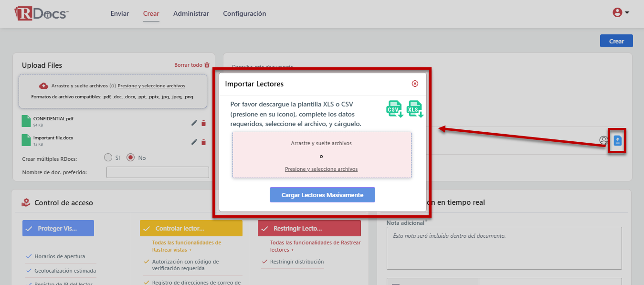Select Sí for Crear múltiples RDocs

pos(108,158)
